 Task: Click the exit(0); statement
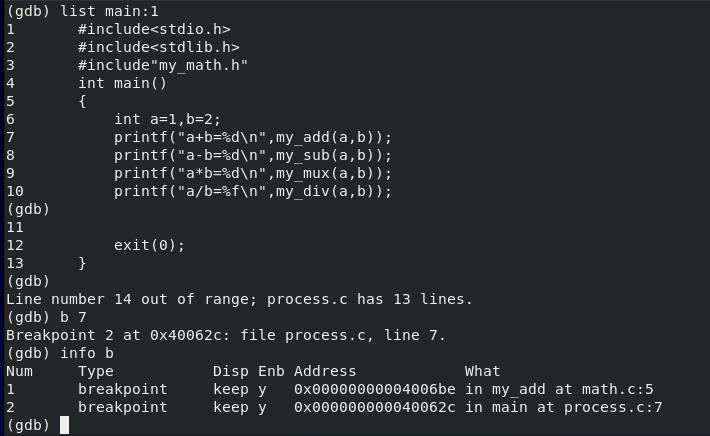pyautogui.click(x=149, y=245)
